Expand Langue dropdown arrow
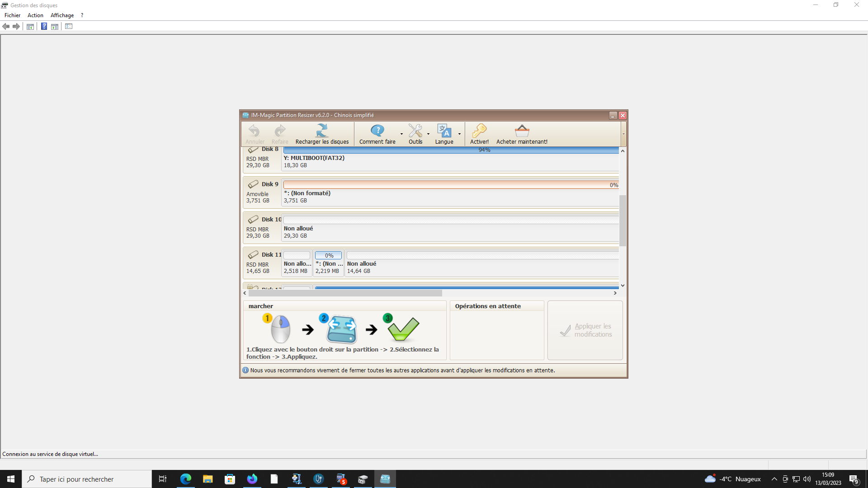 coord(459,134)
